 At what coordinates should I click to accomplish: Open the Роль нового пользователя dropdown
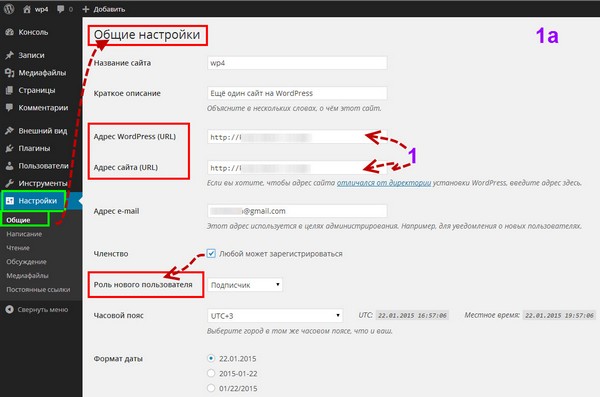245,285
